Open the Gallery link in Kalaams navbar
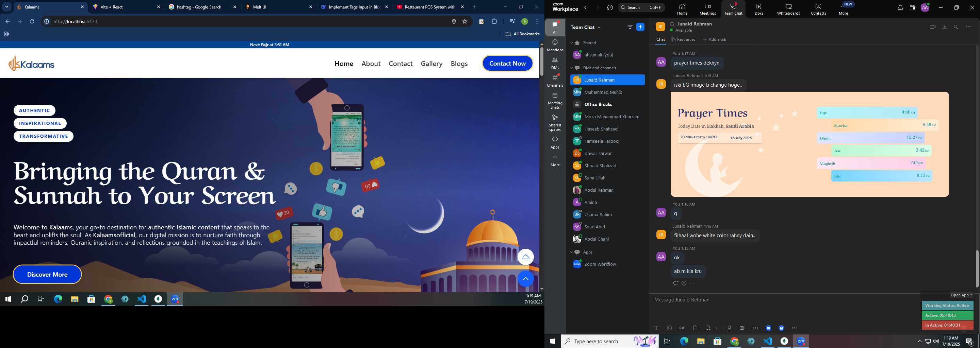This screenshot has width=980, height=348. pos(431,64)
